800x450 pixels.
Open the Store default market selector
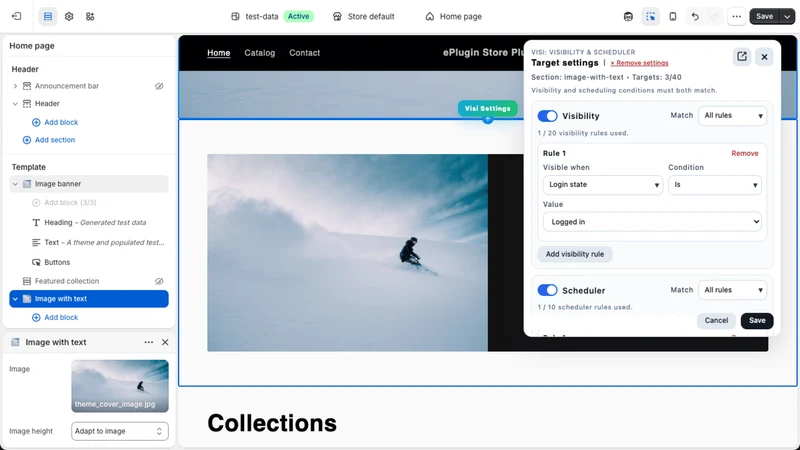coord(364,16)
